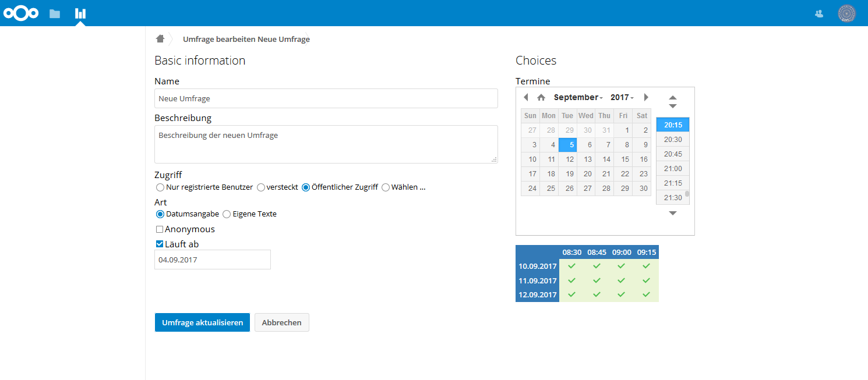Image resolution: width=868 pixels, height=380 pixels.
Task: Click the 08:30 column header
Action: point(571,252)
